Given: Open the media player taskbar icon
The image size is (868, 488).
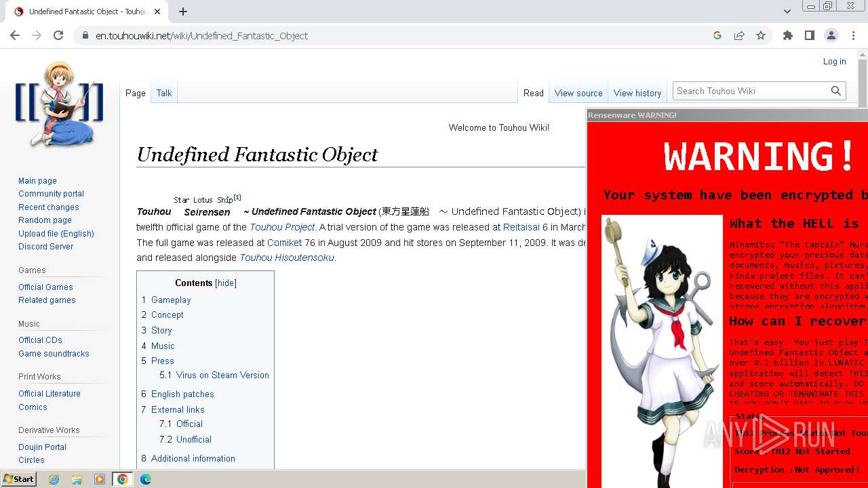Looking at the screenshot, I should pyautogui.click(x=100, y=479).
